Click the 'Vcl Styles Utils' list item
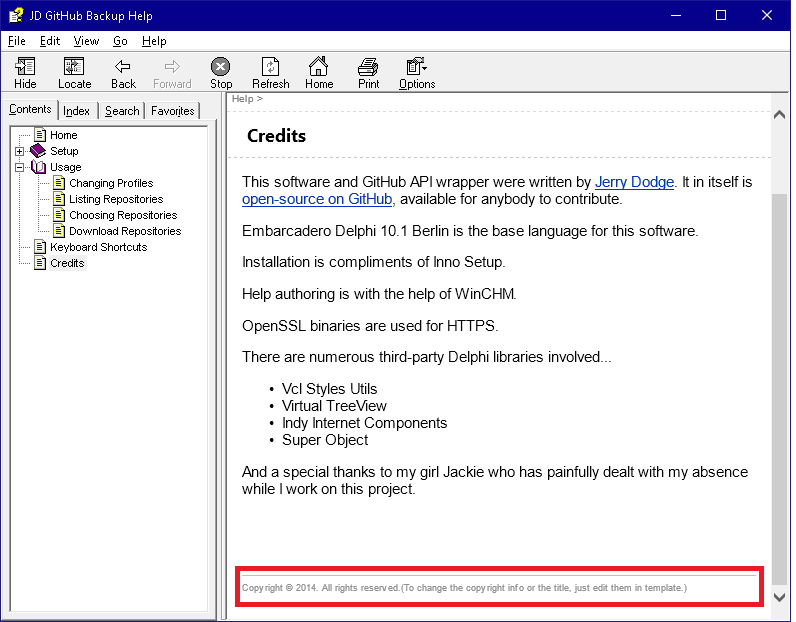Screen dimensions: 796x622 (329, 389)
